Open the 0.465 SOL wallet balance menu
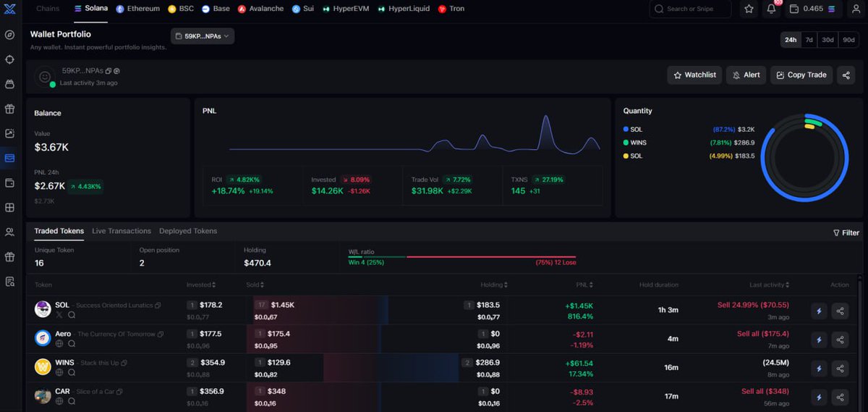Image resolution: width=868 pixels, height=412 pixels. 814,9
